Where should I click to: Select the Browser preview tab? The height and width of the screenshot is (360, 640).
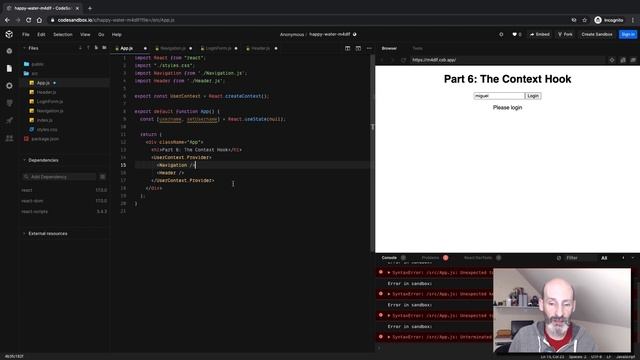pos(389,48)
